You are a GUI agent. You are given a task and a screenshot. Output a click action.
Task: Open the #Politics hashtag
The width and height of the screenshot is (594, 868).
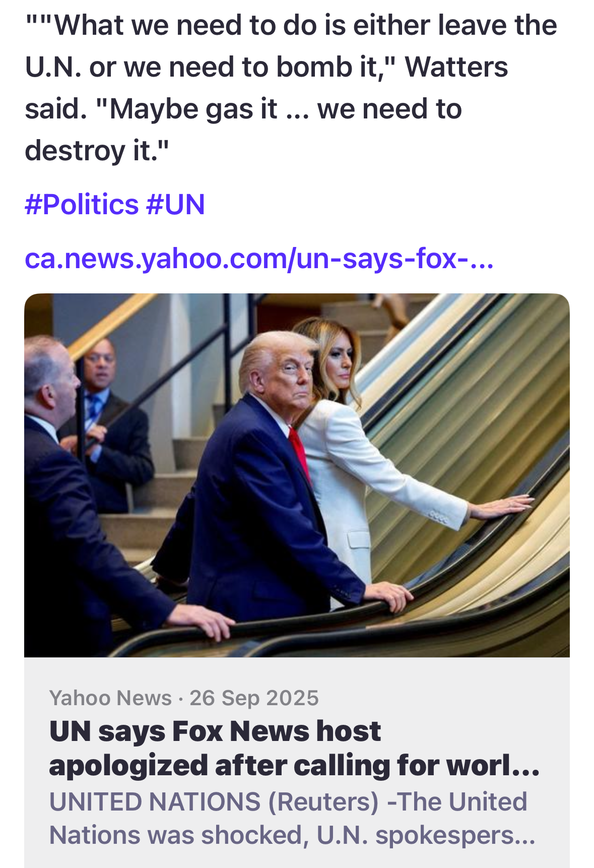coord(82,205)
